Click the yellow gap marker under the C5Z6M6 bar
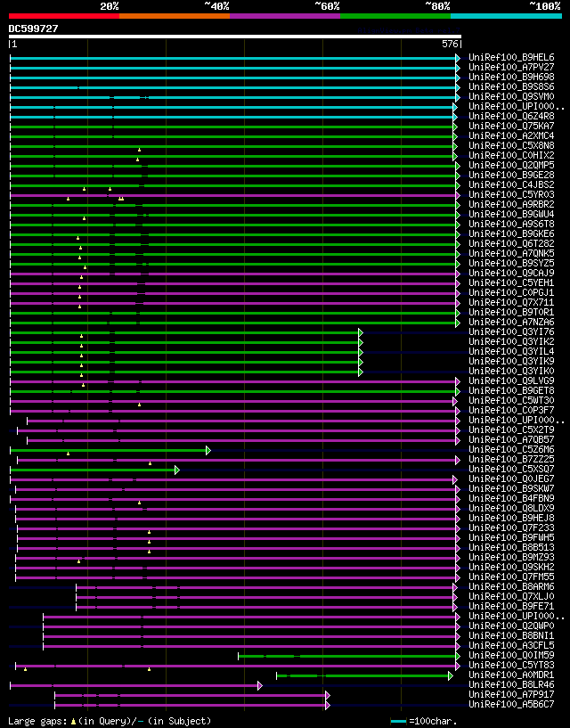The image size is (570, 728). (x=69, y=454)
